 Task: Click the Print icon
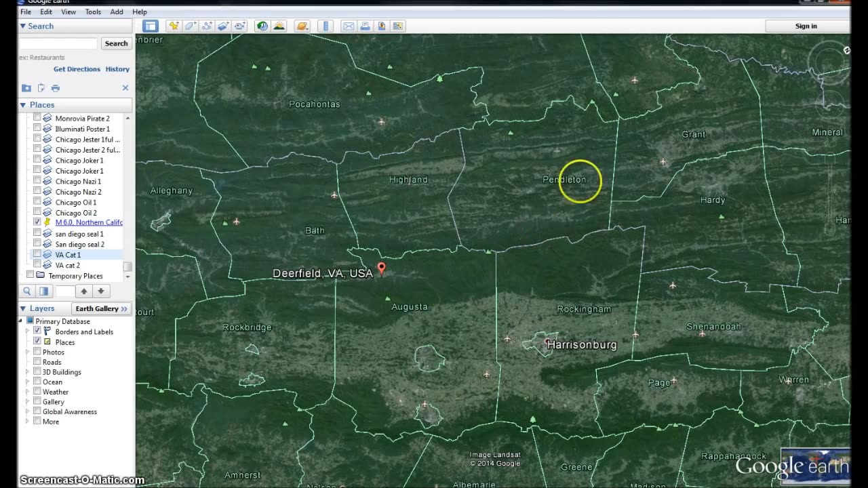pyautogui.click(x=365, y=26)
